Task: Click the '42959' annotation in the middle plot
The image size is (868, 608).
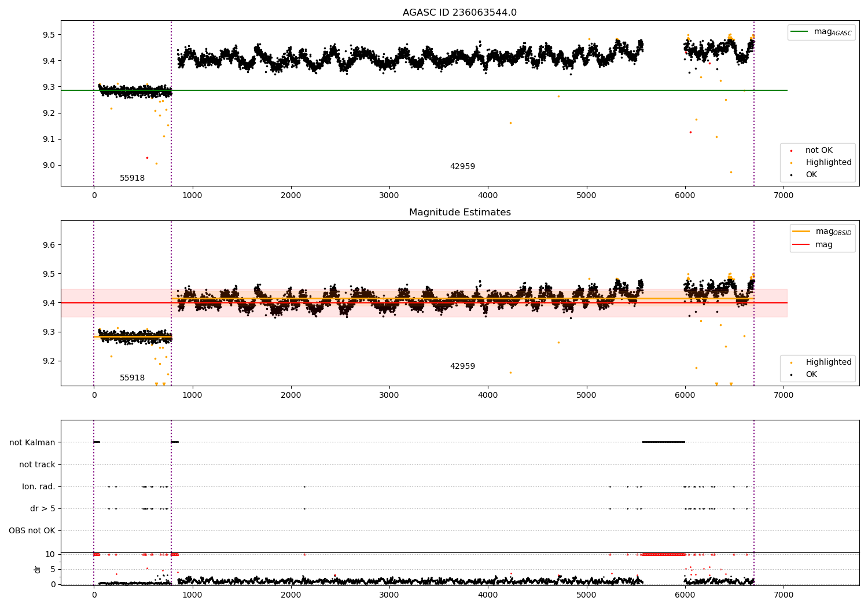Action: [x=462, y=367]
